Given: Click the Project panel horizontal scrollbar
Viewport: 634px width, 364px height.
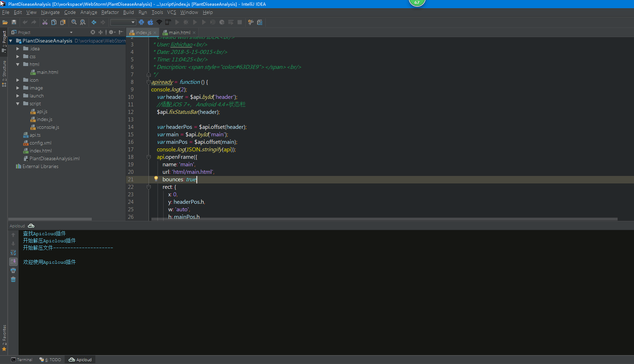Looking at the screenshot, I should [50, 219].
